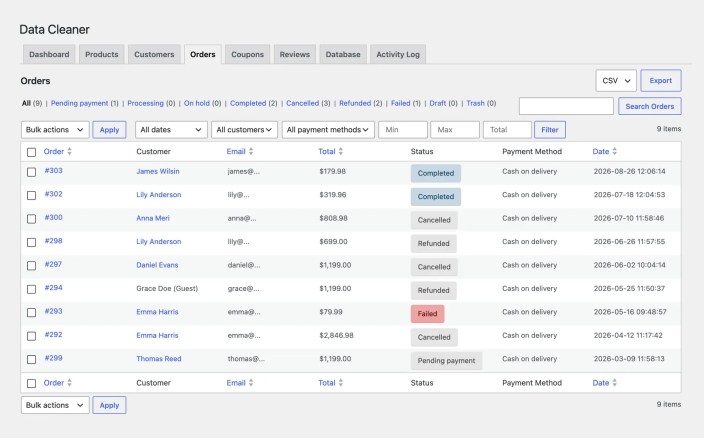Check the box for order #303
The width and height of the screenshot is (704, 438).
tap(31, 172)
